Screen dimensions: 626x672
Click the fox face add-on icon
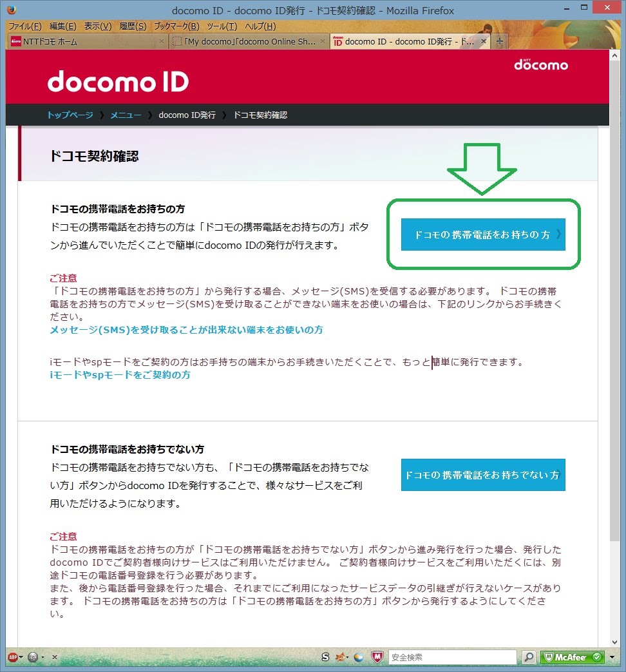(341, 657)
